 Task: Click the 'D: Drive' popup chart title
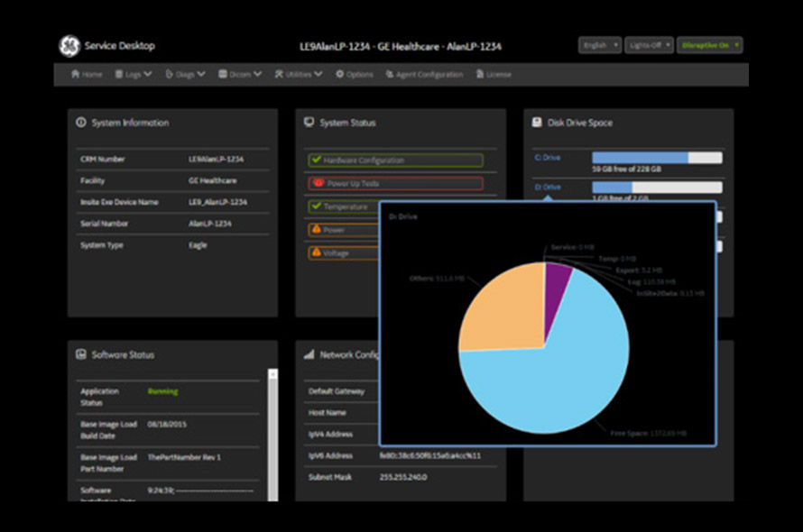402,216
